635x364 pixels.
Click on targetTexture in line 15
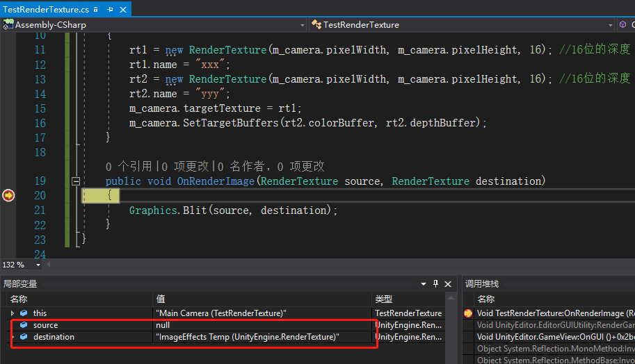(222, 108)
